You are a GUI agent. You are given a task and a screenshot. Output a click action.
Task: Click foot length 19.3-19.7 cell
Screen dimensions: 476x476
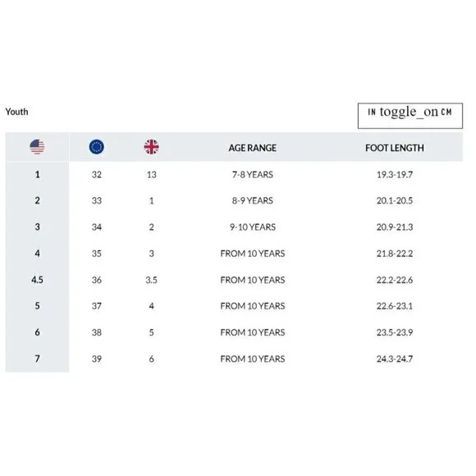tap(395, 175)
